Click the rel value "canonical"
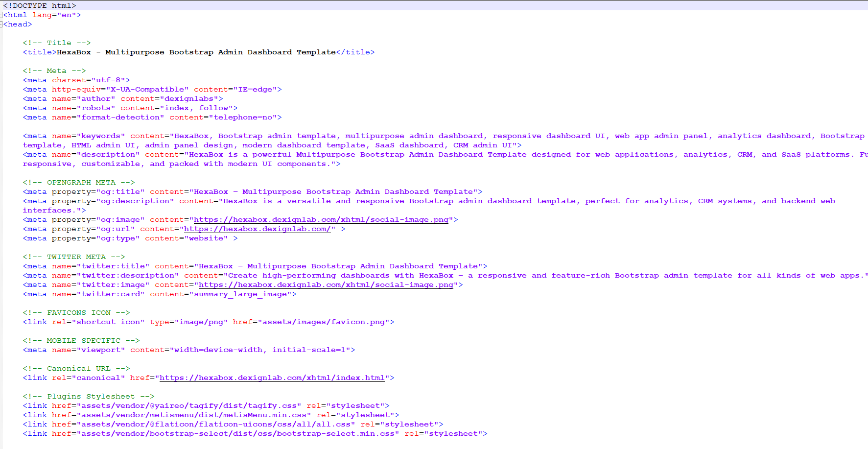This screenshot has height=449, width=868. (x=98, y=378)
